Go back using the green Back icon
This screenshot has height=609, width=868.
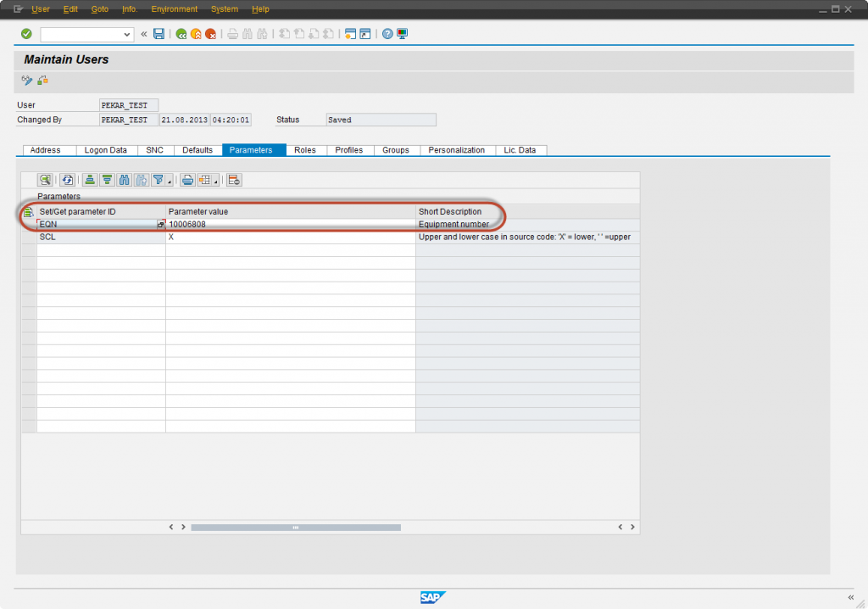[181, 35]
